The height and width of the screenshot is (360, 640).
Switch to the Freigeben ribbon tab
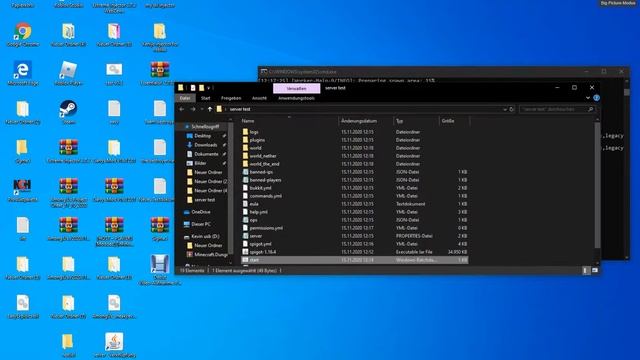point(231,98)
